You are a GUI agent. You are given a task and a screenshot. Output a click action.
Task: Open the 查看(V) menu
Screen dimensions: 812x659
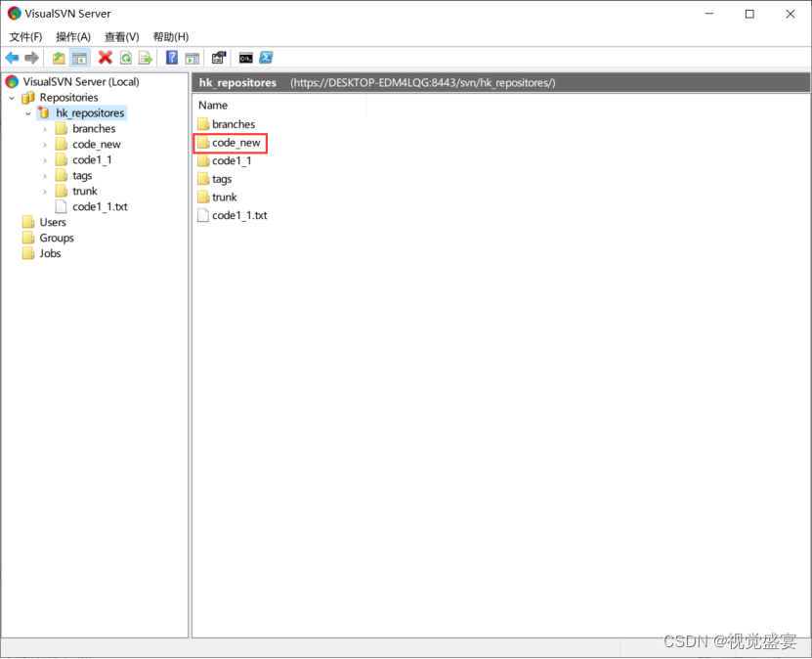[x=122, y=37]
